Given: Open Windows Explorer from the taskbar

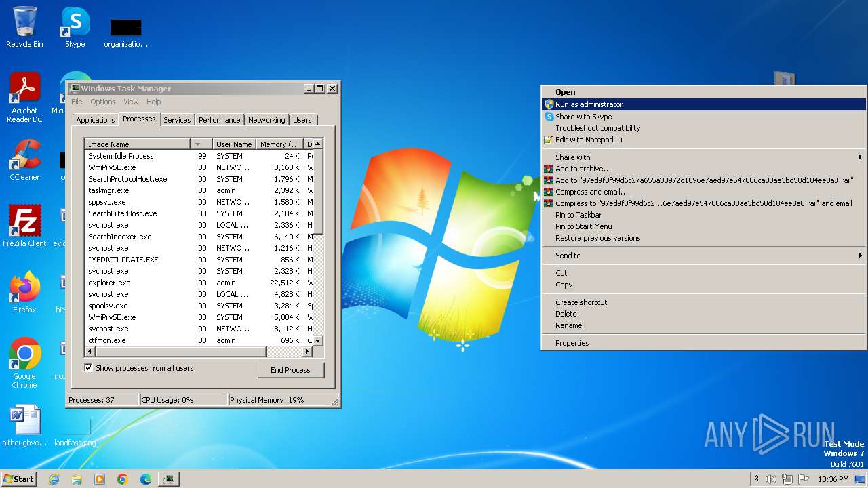Looking at the screenshot, I should pyautogui.click(x=77, y=479).
